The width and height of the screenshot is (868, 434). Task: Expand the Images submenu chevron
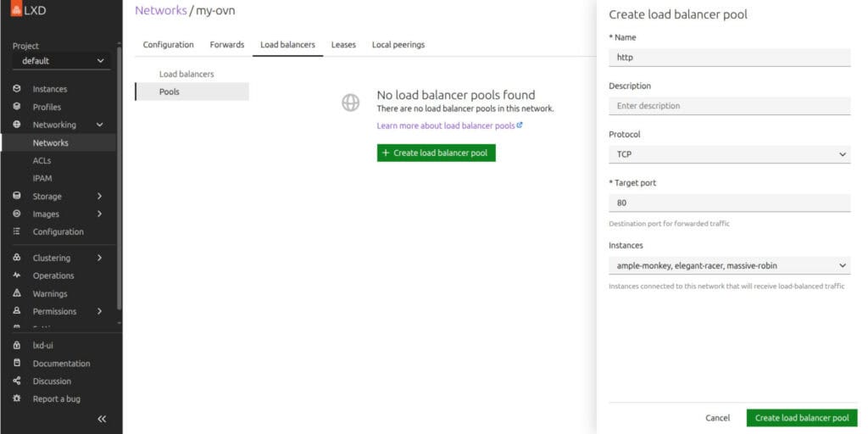(x=100, y=214)
